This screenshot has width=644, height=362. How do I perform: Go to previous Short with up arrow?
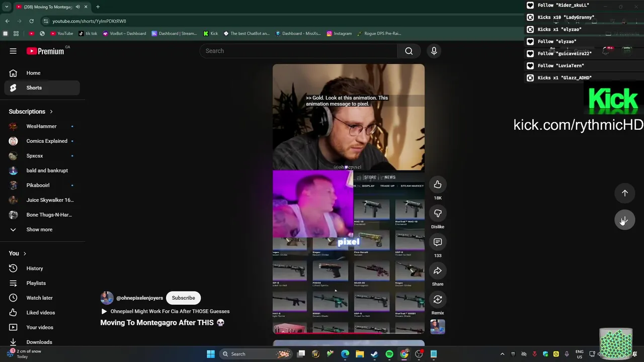pyautogui.click(x=624, y=193)
